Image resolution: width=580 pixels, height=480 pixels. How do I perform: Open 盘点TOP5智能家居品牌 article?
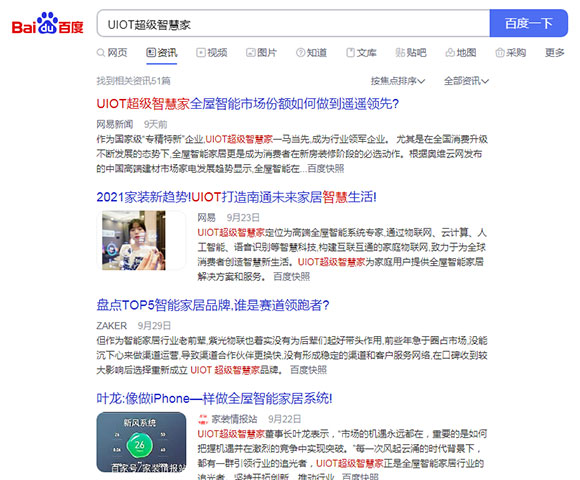(213, 305)
